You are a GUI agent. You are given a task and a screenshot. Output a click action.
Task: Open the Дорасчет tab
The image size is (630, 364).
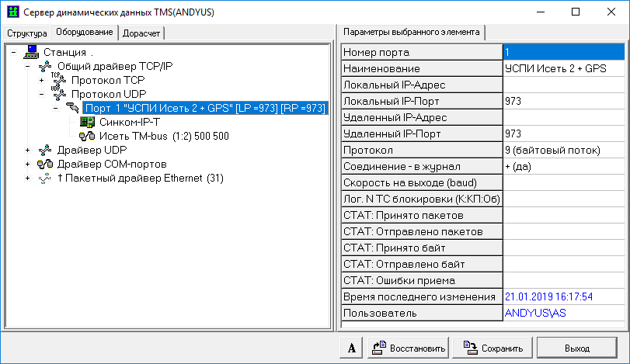[142, 33]
